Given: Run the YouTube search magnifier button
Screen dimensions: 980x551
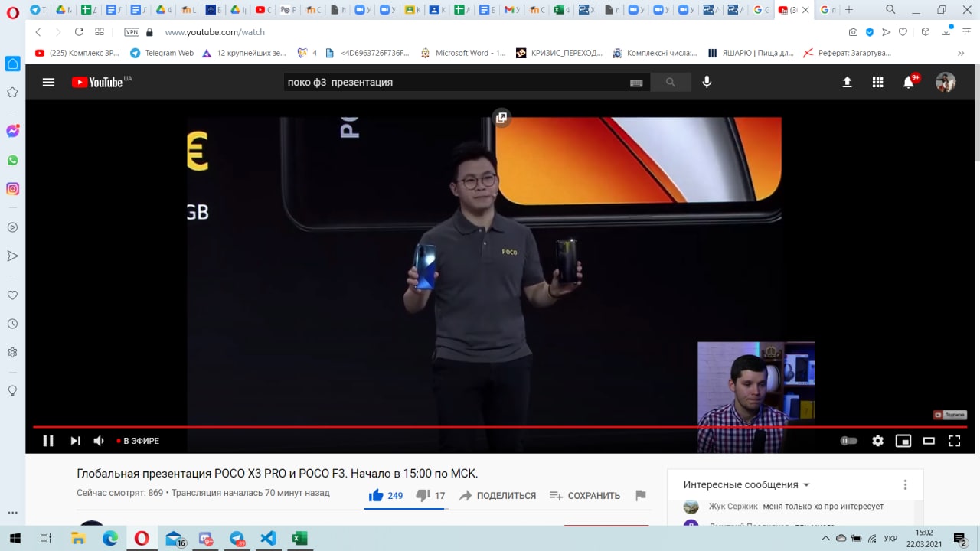Looking at the screenshot, I should point(671,82).
